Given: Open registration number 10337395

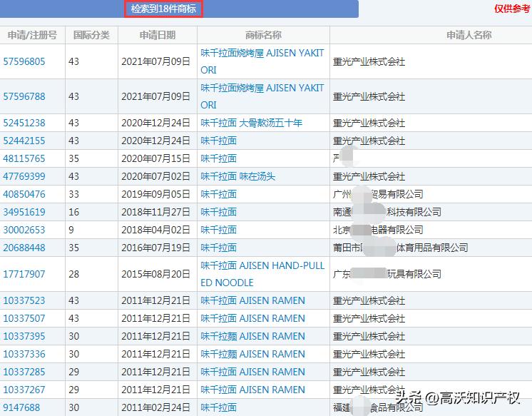Looking at the screenshot, I should (24, 336).
